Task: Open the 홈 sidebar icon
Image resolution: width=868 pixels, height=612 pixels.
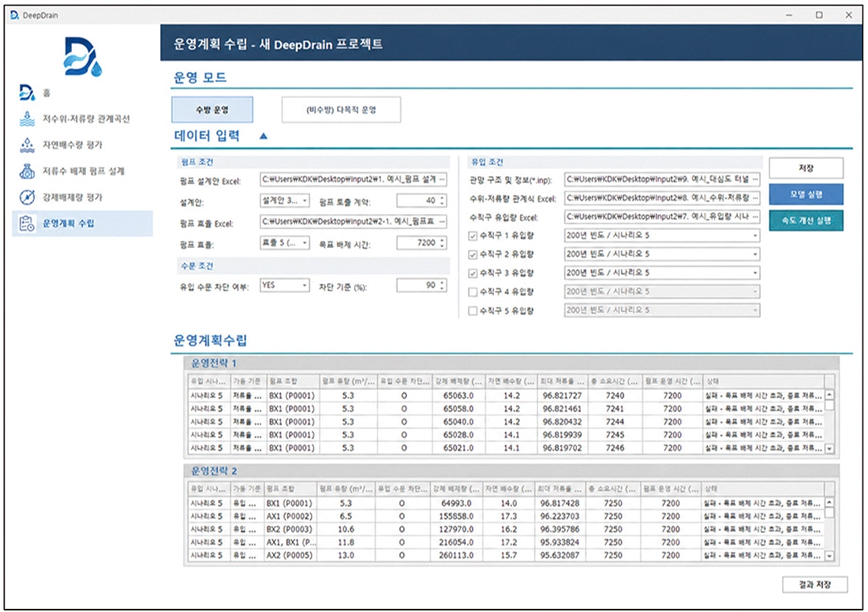Action: pyautogui.click(x=27, y=92)
